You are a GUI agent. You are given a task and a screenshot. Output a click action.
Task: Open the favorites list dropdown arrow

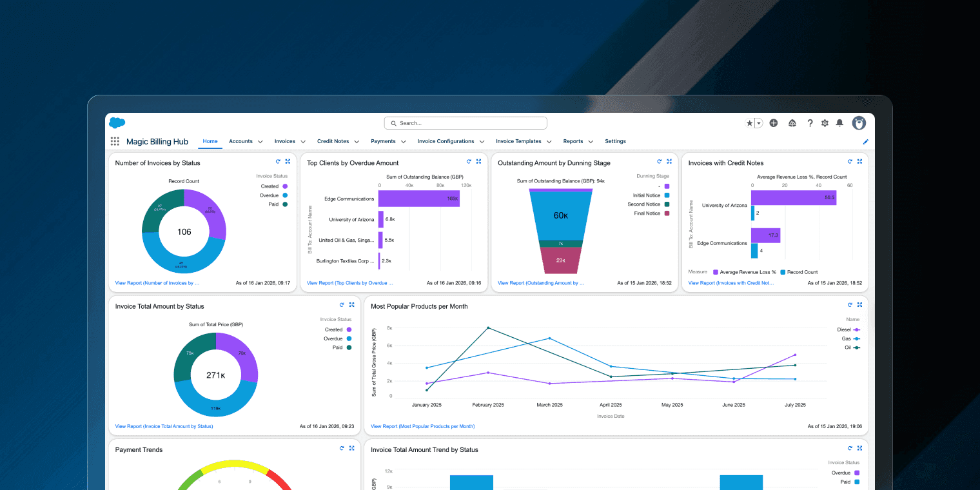(759, 123)
